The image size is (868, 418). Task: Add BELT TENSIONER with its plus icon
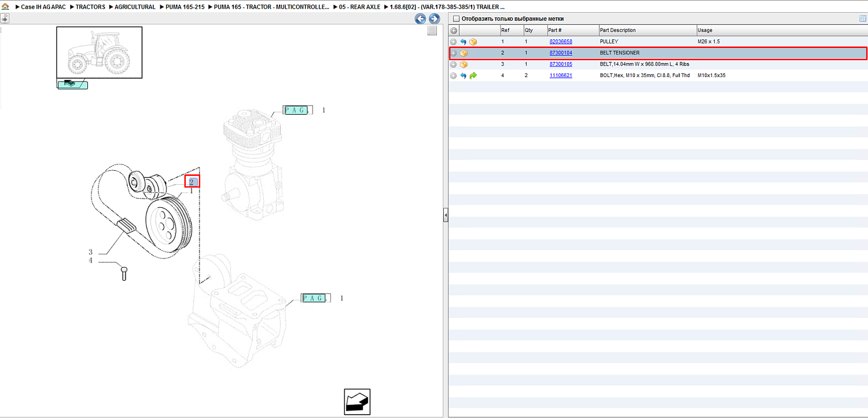pyautogui.click(x=454, y=53)
